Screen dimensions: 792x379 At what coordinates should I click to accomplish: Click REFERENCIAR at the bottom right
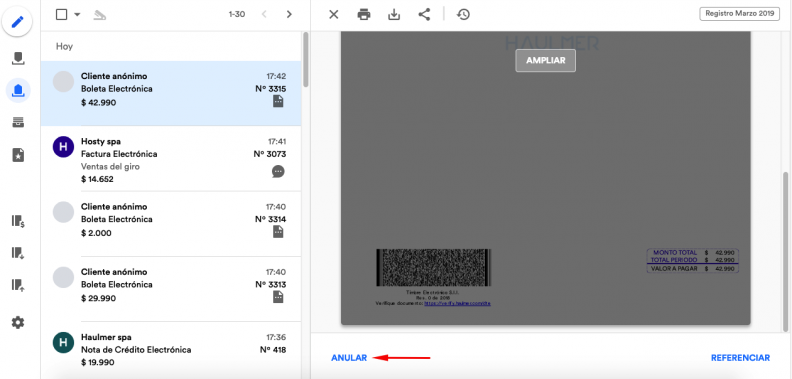tap(740, 358)
